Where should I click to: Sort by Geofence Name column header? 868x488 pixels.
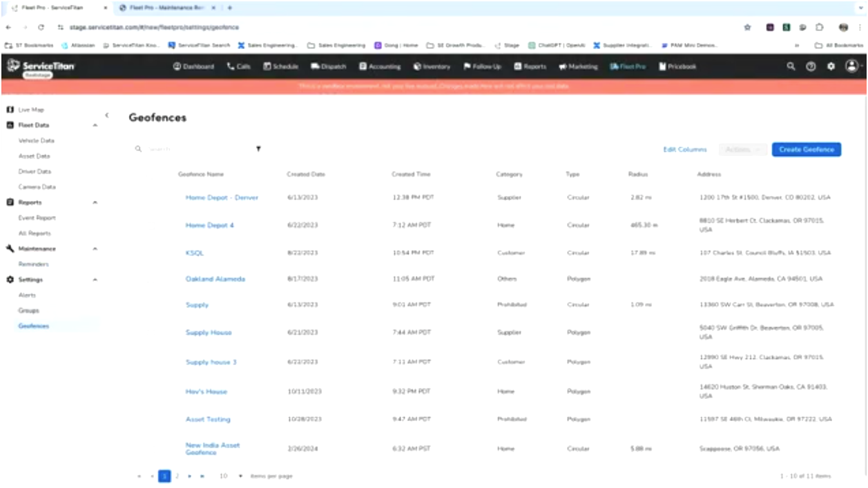[201, 175]
